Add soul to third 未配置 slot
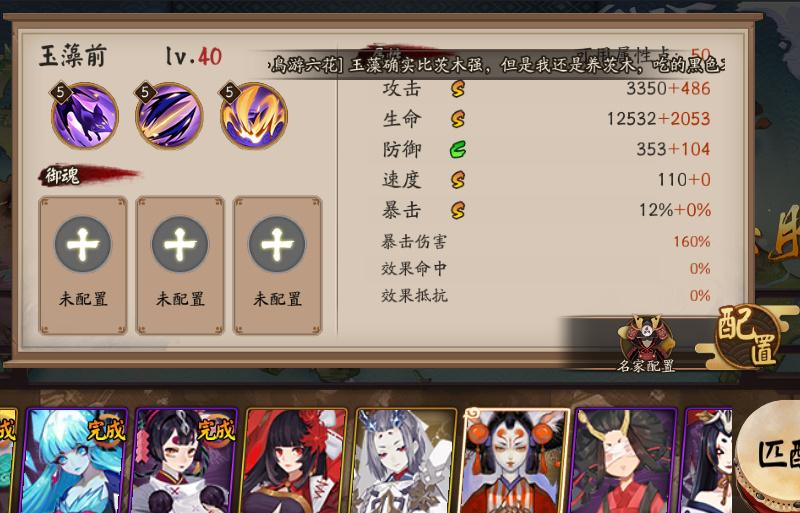The image size is (800, 513). pos(277,265)
